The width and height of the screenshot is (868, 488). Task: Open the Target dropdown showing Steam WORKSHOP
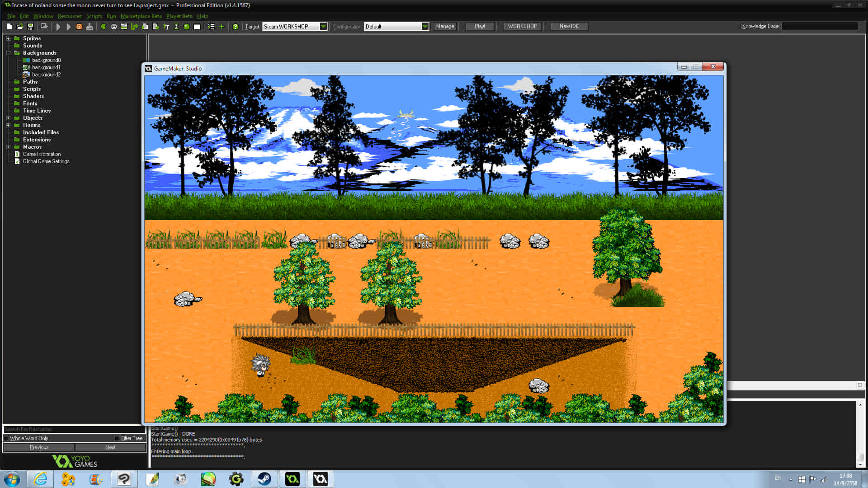pyautogui.click(x=323, y=27)
